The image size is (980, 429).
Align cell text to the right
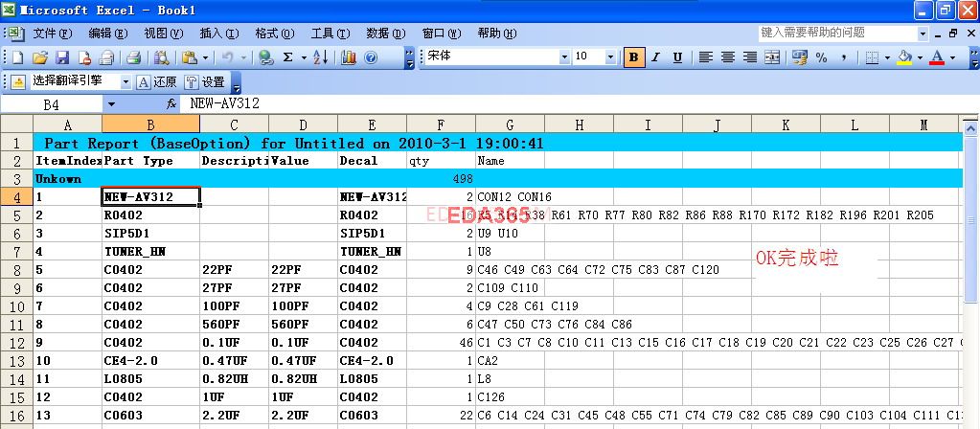tap(750, 57)
